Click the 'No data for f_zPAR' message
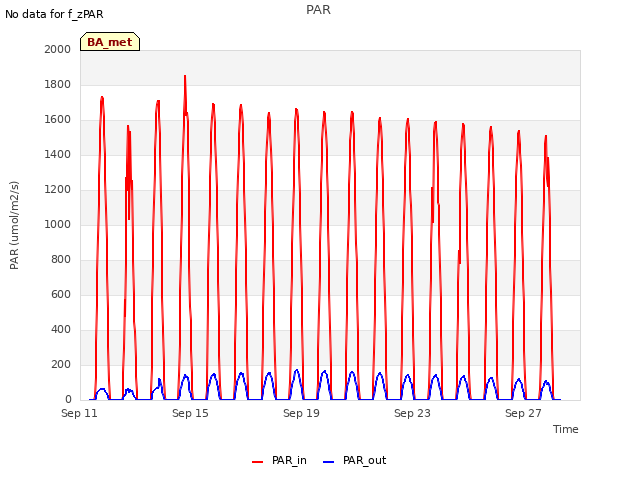 click(x=54, y=14)
